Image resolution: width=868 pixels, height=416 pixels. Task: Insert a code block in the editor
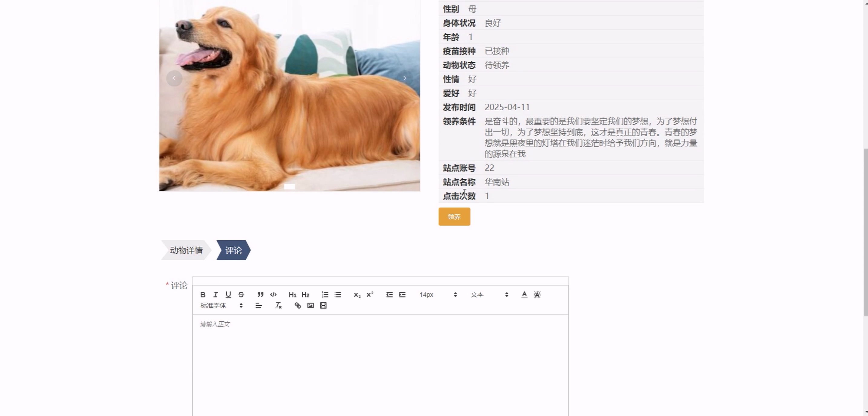click(x=273, y=294)
